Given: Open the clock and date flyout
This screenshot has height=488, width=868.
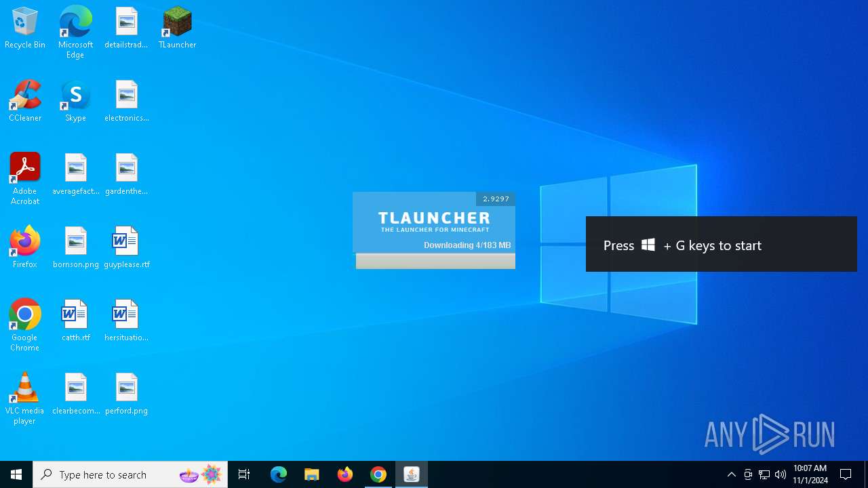Looking at the screenshot, I should tap(810, 474).
